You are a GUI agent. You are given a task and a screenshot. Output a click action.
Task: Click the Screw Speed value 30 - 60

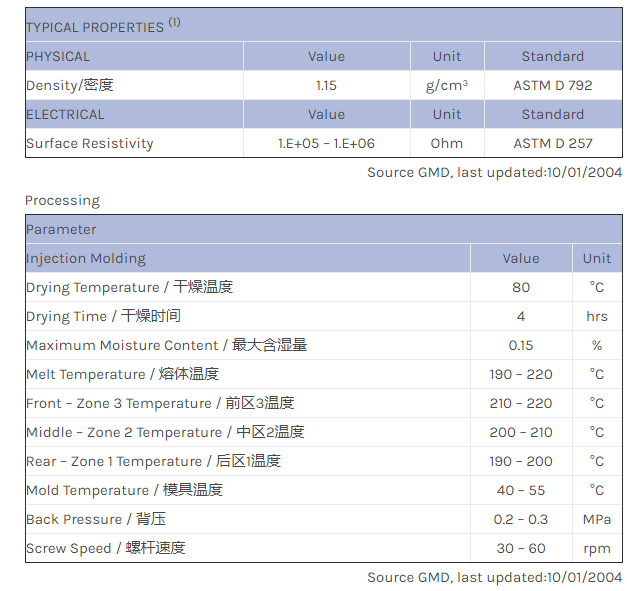pyautogui.click(x=521, y=548)
